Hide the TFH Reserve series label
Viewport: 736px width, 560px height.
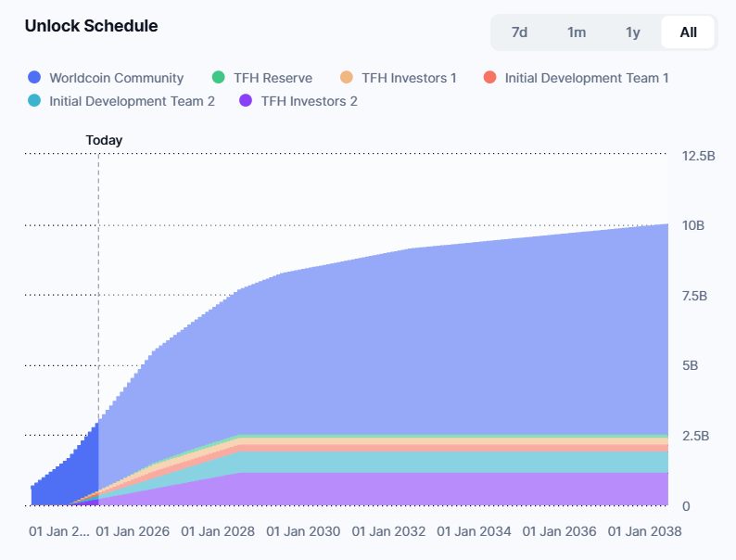pyautogui.click(x=273, y=78)
